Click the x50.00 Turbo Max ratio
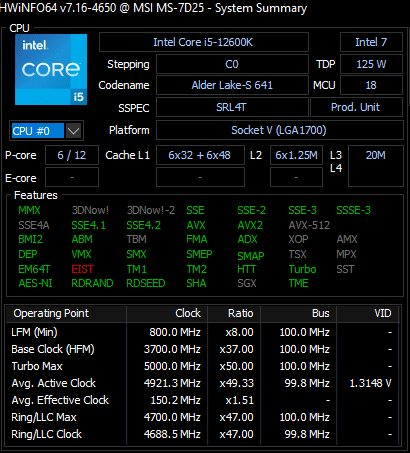The image size is (410, 453). [236, 366]
